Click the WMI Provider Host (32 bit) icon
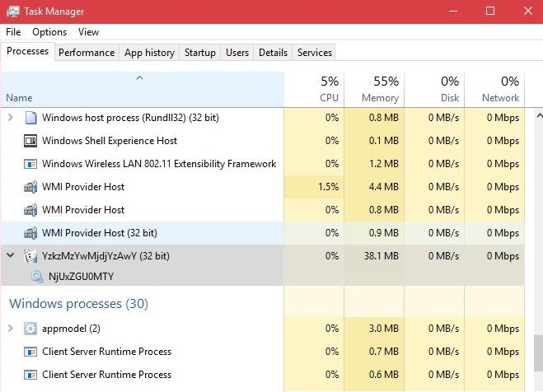Viewport: 543px width, 392px height. pyautogui.click(x=30, y=233)
